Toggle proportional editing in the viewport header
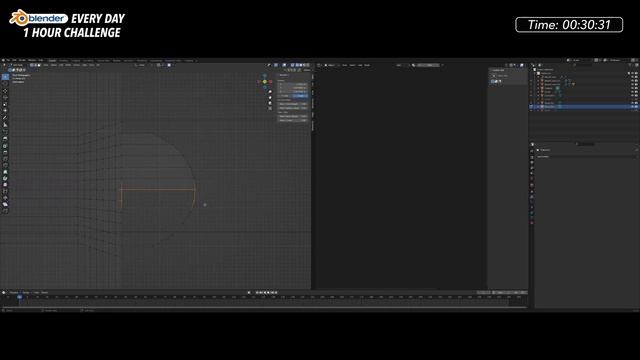Viewport: 640px width, 360px height. click(169, 65)
